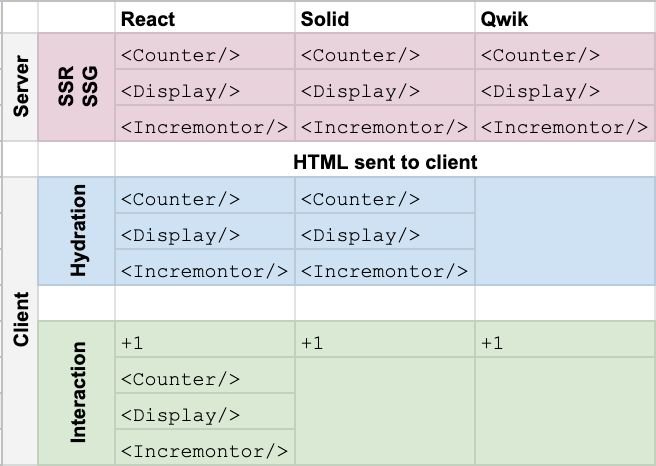Click the React +1 interaction cell

click(x=205, y=343)
